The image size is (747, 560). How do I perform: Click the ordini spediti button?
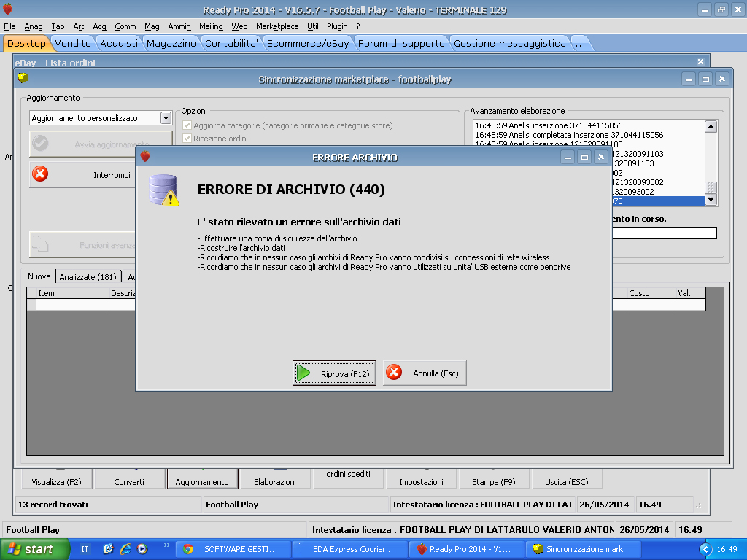tap(348, 478)
